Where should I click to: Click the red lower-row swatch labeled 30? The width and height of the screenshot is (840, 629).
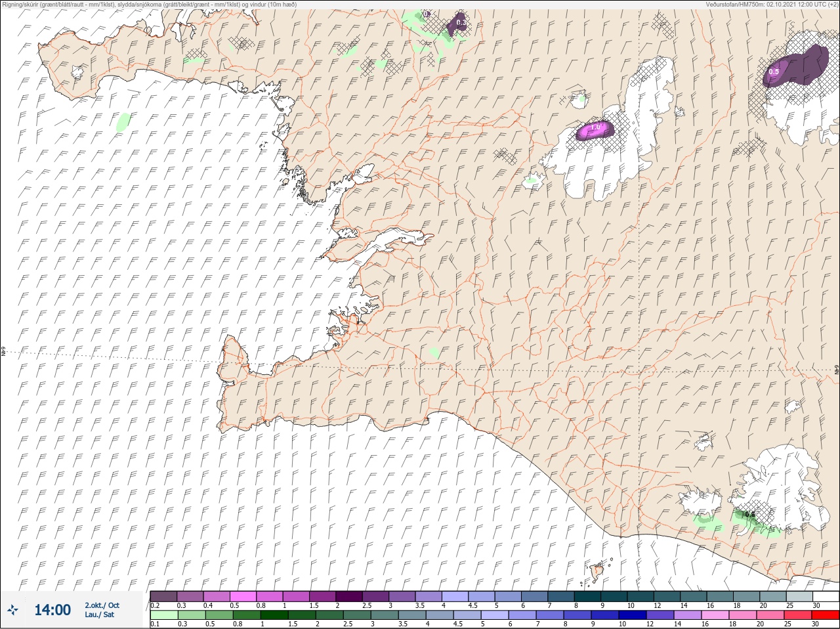point(826,615)
